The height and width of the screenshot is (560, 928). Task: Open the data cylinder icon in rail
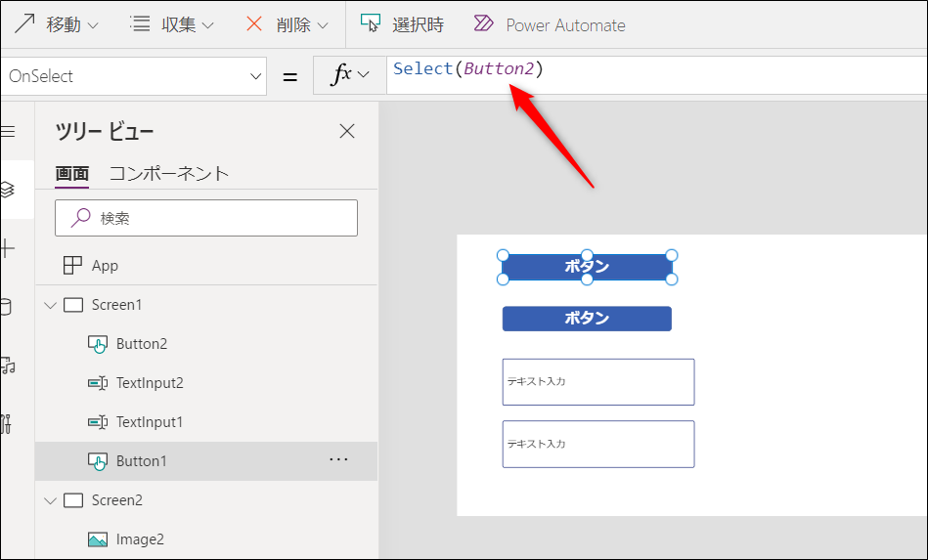[6, 307]
